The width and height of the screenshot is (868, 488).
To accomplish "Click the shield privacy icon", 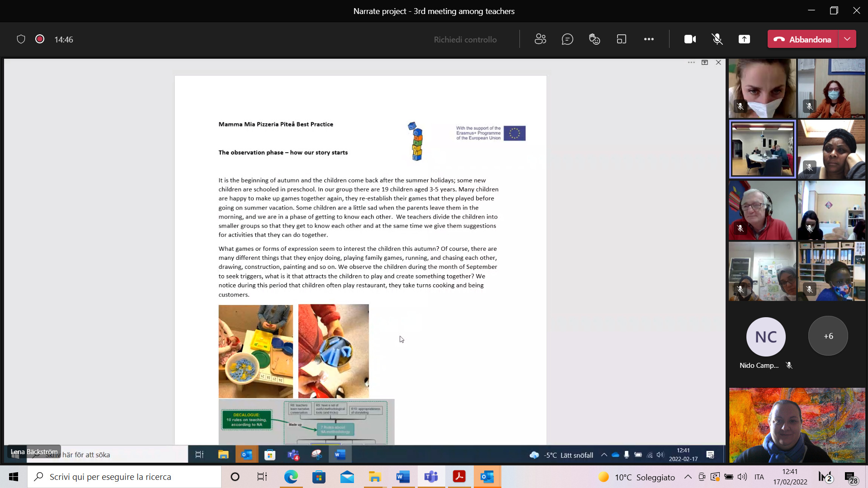I will [x=21, y=39].
